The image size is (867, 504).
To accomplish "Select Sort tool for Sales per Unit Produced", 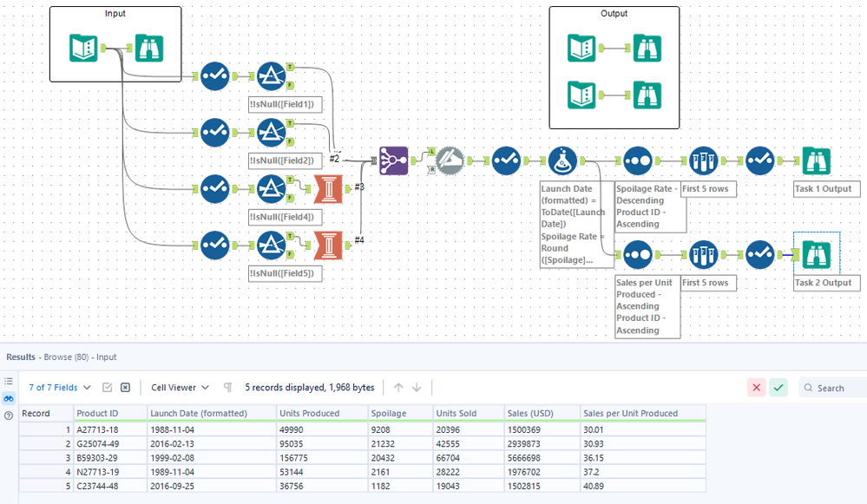I will 638,255.
